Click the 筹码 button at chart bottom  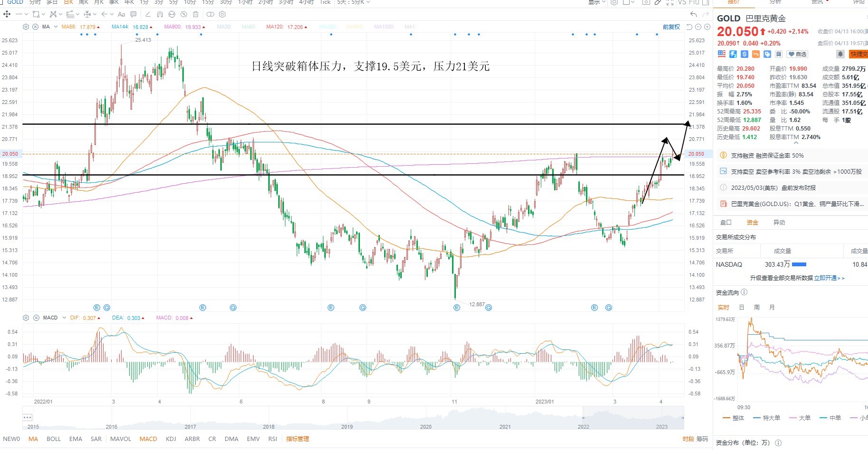point(702,439)
